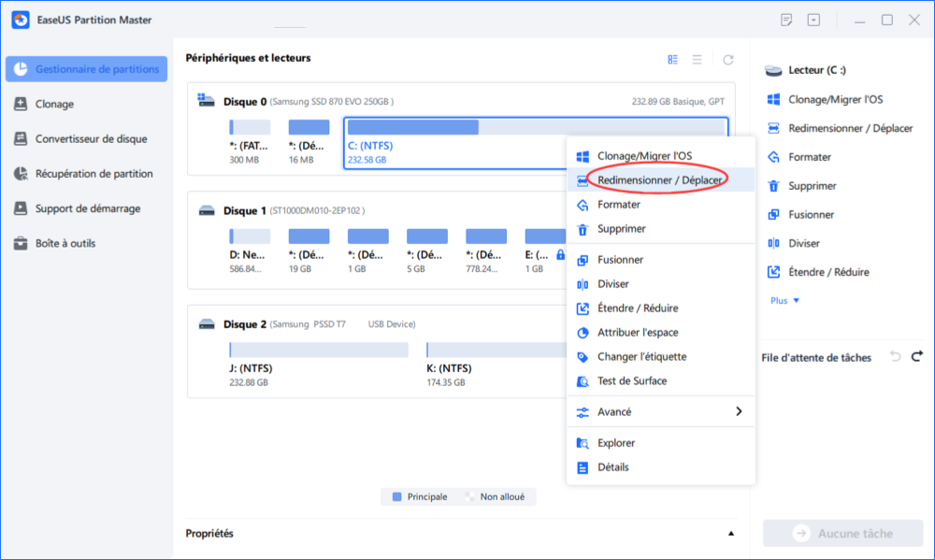935x560 pixels.
Task: Click Diviser in right panel
Action: [794, 243]
